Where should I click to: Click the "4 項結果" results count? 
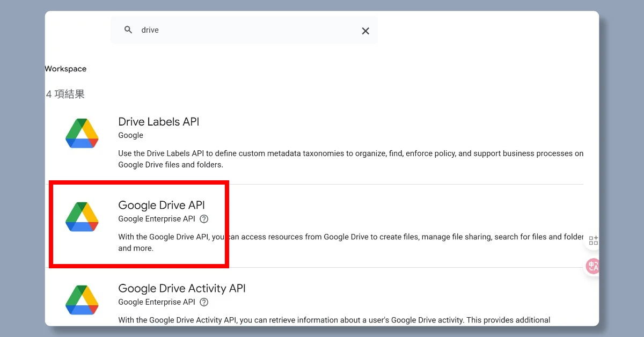pos(65,94)
